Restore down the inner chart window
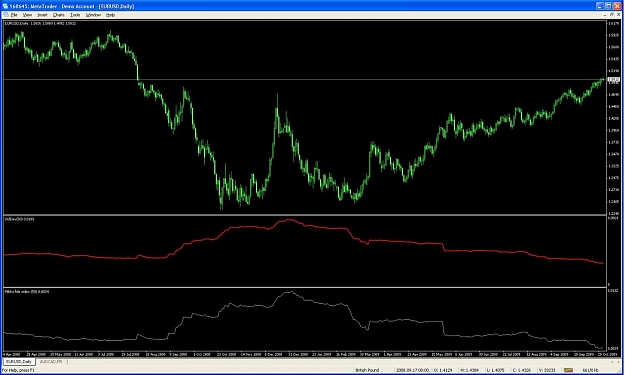 tap(613, 15)
